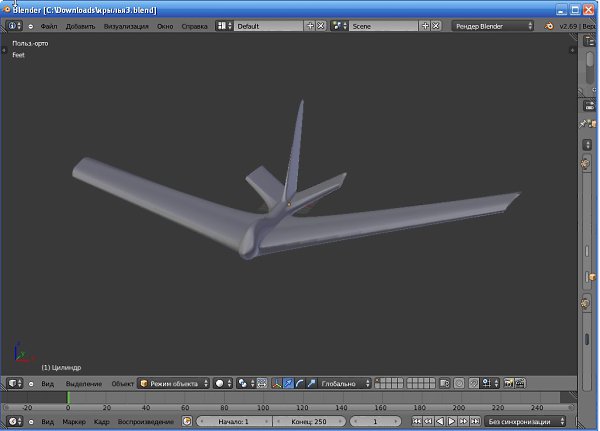Select the rotate manipulator arc icon

(x=300, y=383)
